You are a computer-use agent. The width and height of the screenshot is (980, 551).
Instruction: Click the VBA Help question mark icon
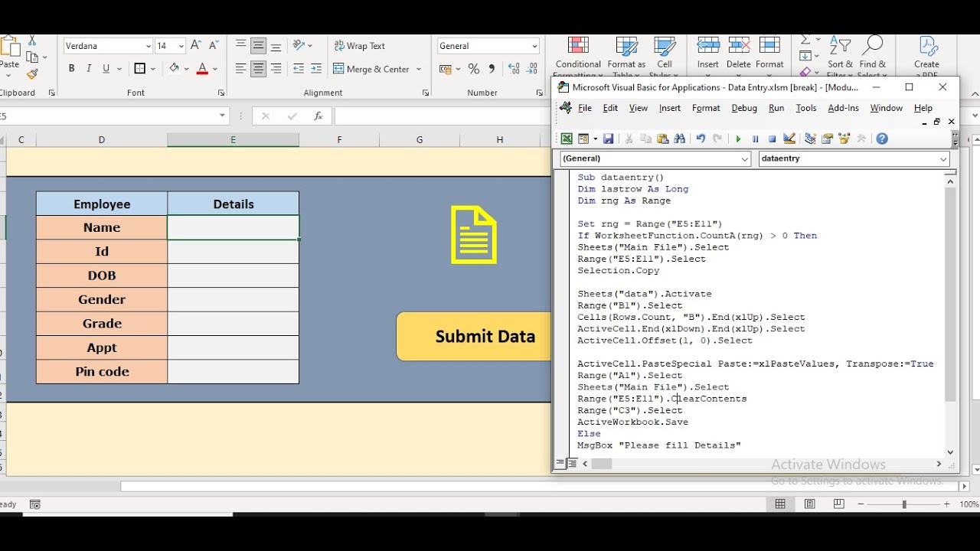point(882,139)
